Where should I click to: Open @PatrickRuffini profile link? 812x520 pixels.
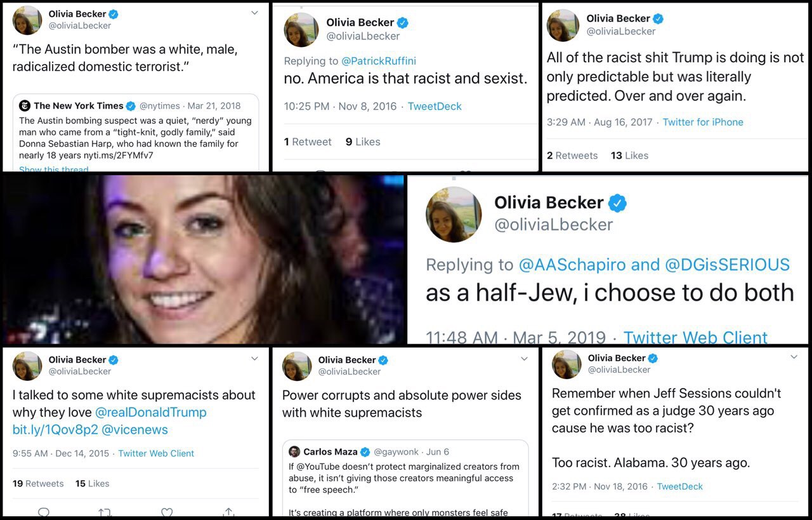pos(379,61)
